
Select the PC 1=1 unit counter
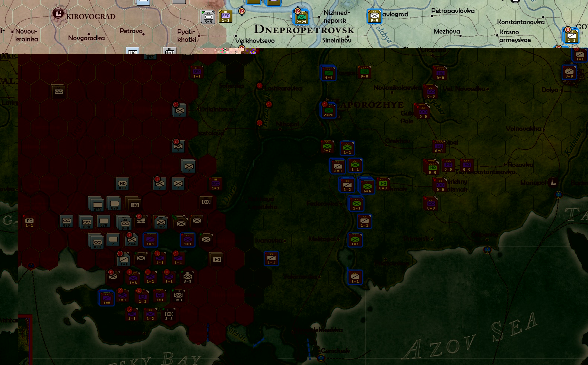click(29, 221)
